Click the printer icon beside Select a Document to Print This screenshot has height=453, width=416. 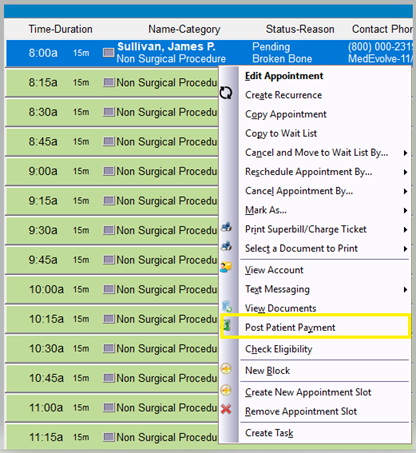226,246
